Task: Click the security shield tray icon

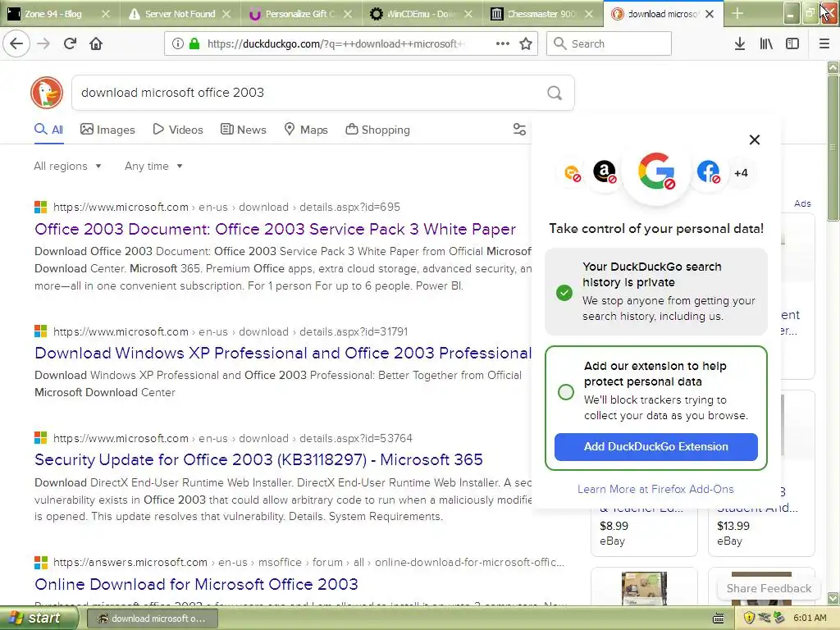Action: pyautogui.click(x=749, y=618)
